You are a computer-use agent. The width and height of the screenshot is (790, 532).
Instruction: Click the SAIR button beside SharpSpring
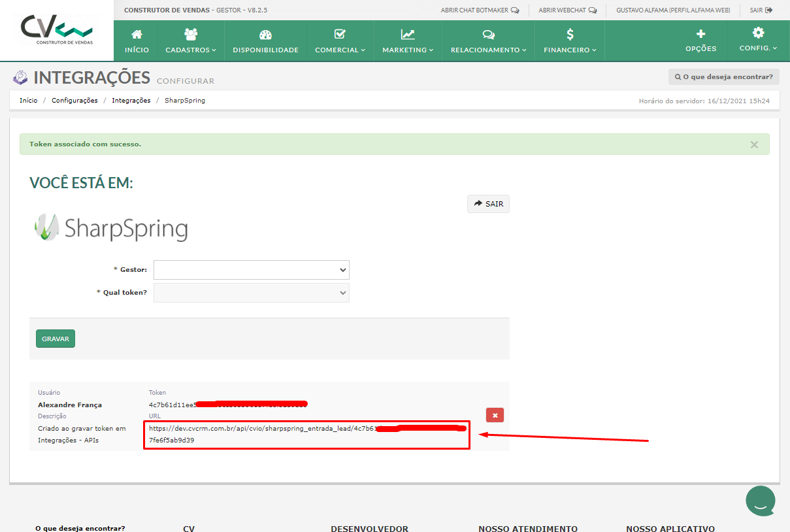488,204
